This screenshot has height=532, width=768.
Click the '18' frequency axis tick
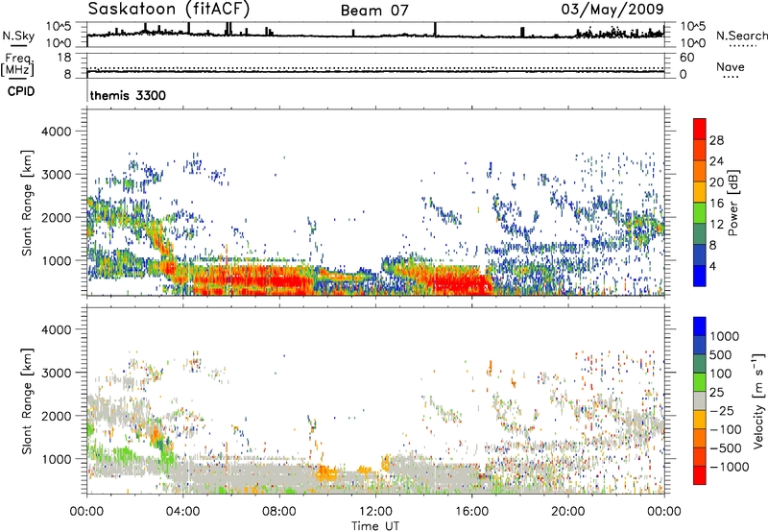64,58
